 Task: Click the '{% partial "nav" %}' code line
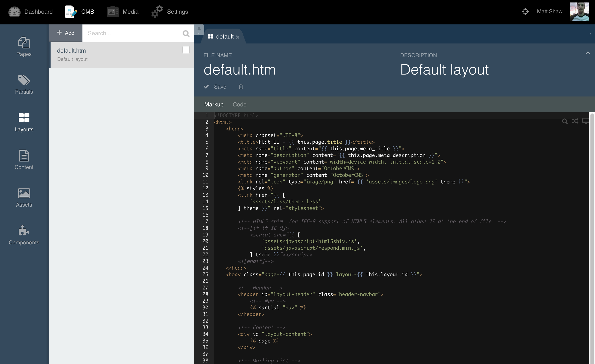click(278, 307)
